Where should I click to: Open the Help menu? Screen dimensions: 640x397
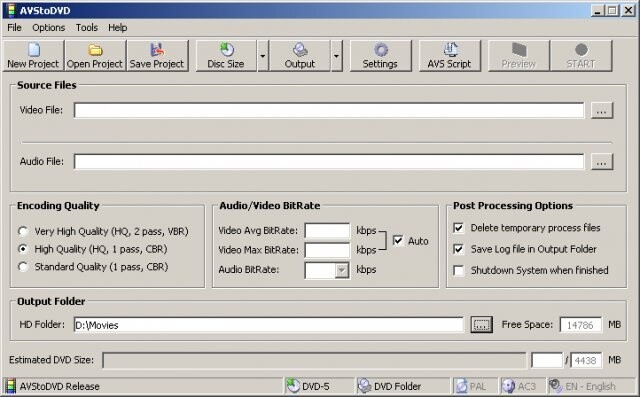(118, 28)
